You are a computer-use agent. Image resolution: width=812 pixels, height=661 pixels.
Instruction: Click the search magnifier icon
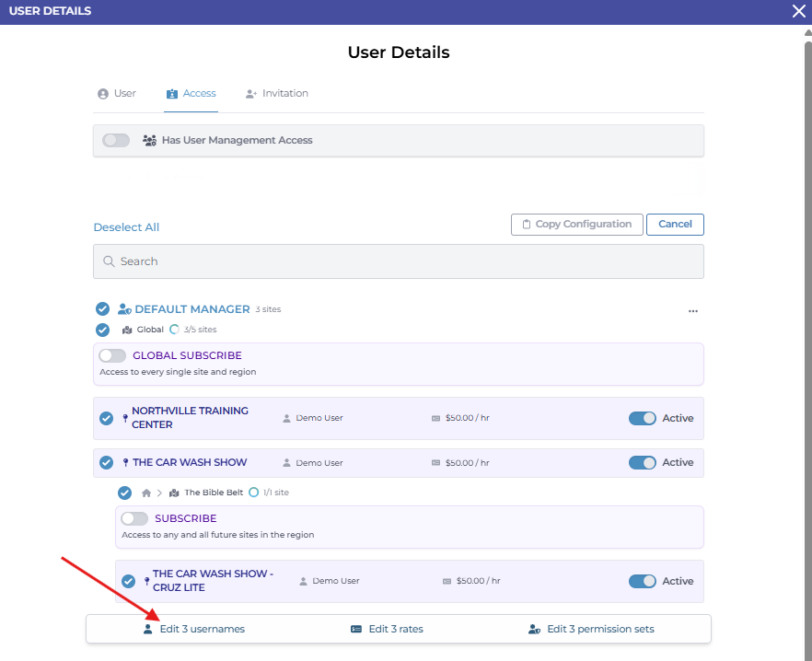(109, 261)
